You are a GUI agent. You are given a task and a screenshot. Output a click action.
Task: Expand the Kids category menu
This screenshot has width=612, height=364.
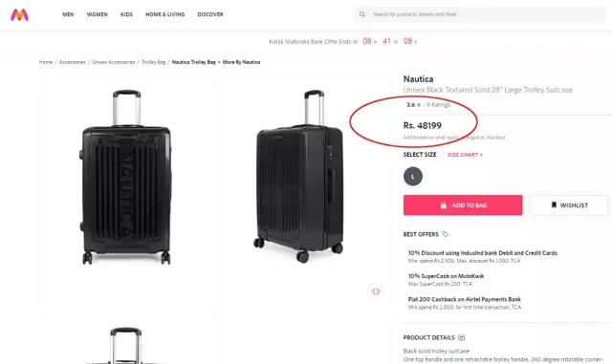tap(126, 14)
